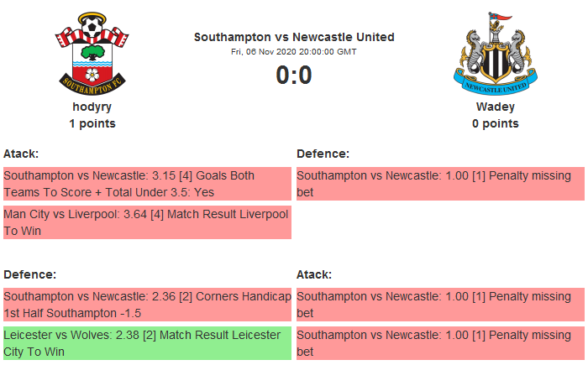Click Wadey's Atack section heading
The width and height of the screenshot is (588, 386).
pos(314,274)
